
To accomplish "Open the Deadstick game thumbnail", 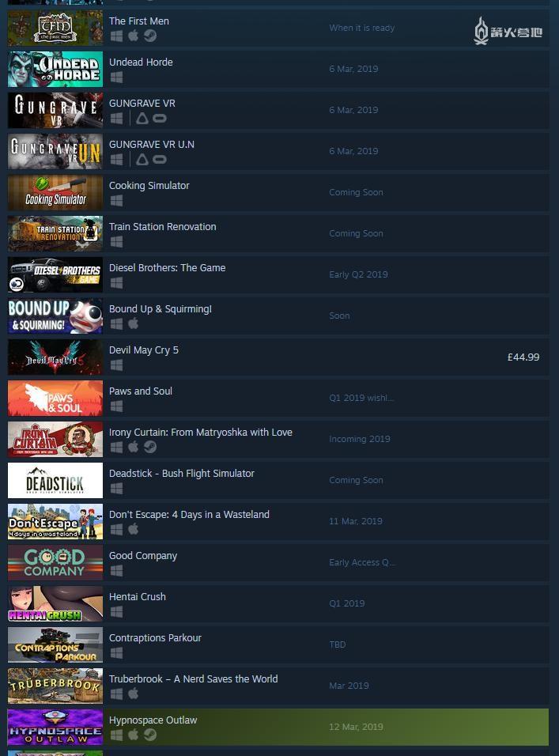I will coord(55,480).
